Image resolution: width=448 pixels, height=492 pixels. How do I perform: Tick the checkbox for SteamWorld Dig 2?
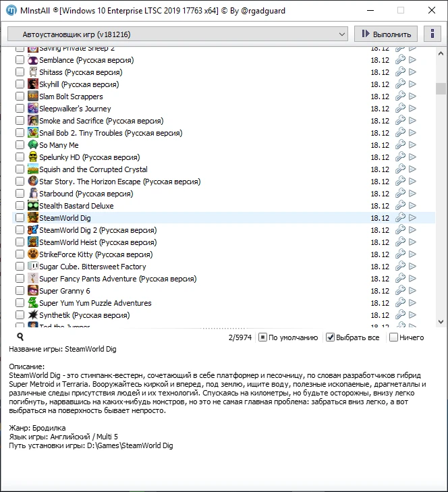pos(20,230)
